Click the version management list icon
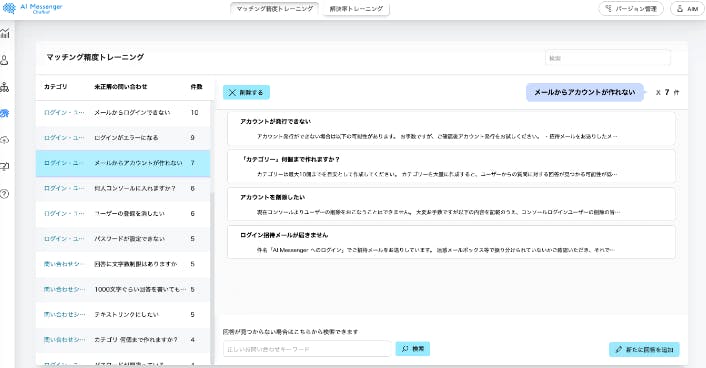 (x=609, y=9)
